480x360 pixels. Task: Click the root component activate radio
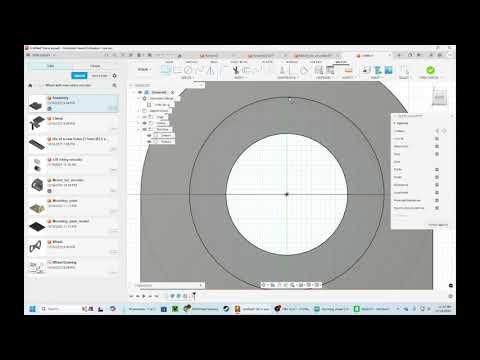[x=173, y=92]
